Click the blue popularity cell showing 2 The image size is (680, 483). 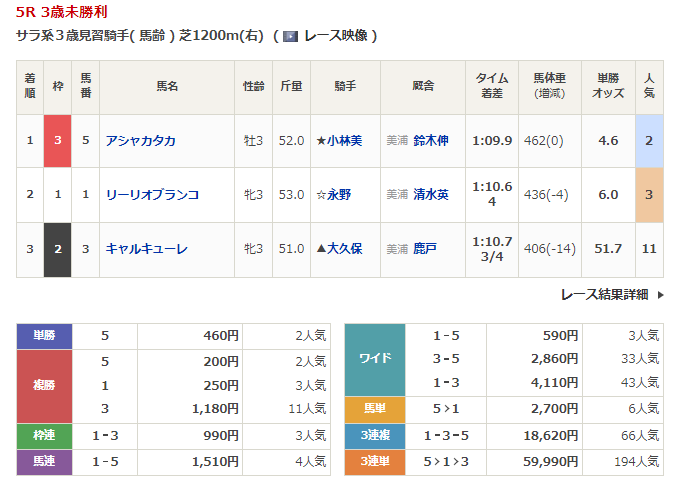(649, 141)
